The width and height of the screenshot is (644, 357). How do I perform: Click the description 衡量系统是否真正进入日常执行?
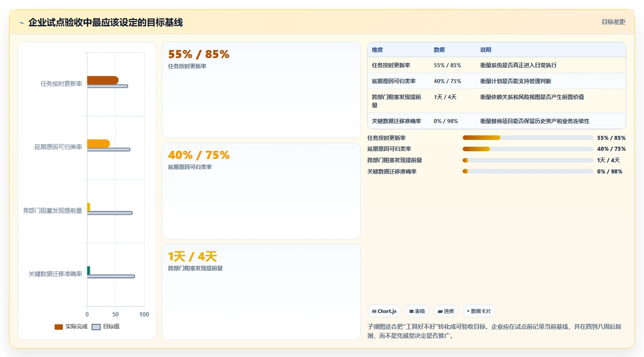pyautogui.click(x=519, y=65)
